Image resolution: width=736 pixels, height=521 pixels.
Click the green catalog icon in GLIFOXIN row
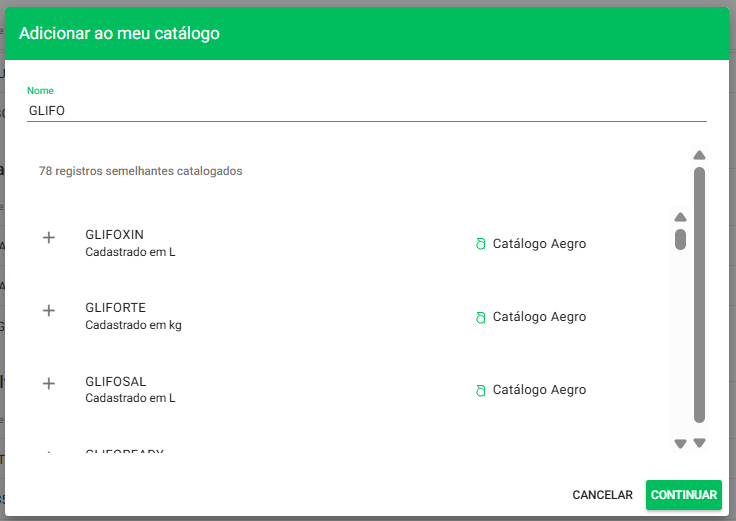click(x=480, y=244)
